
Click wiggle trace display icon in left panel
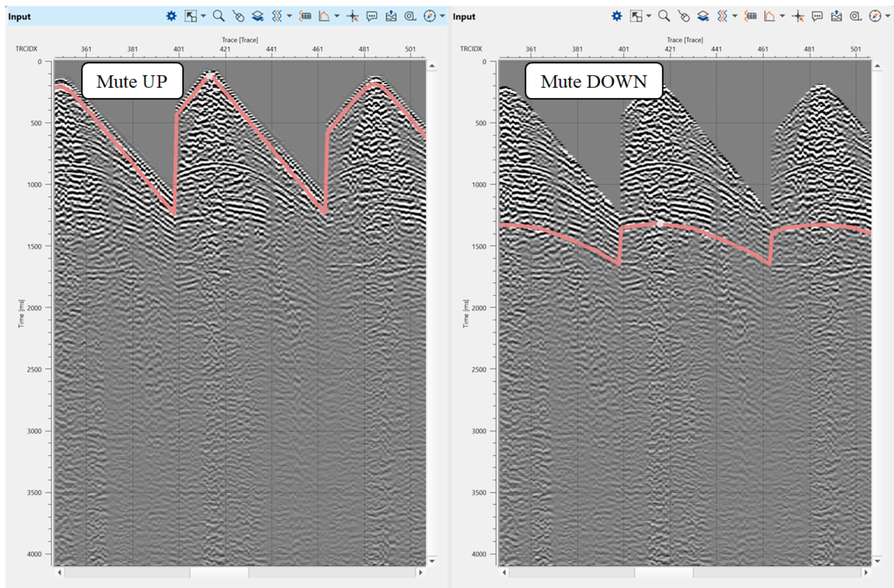[277, 16]
